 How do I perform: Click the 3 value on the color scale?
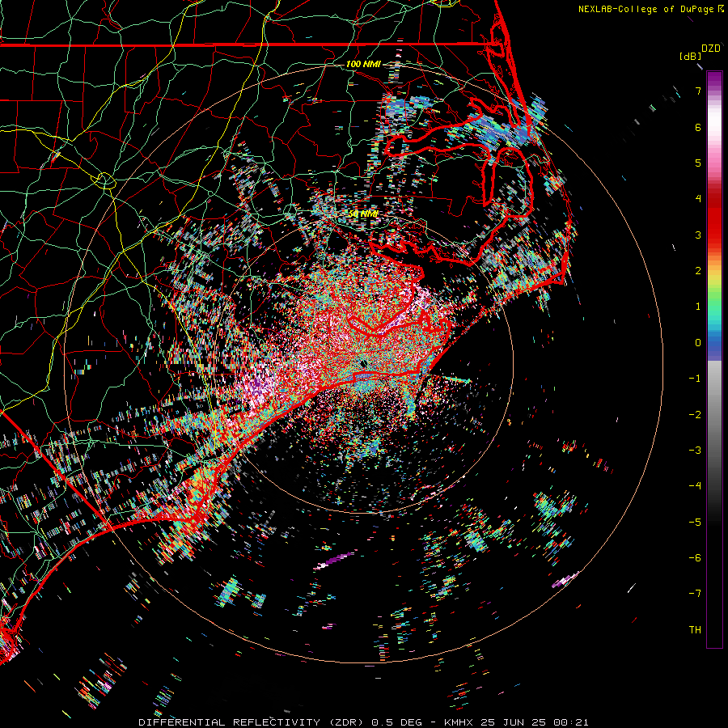coord(698,235)
